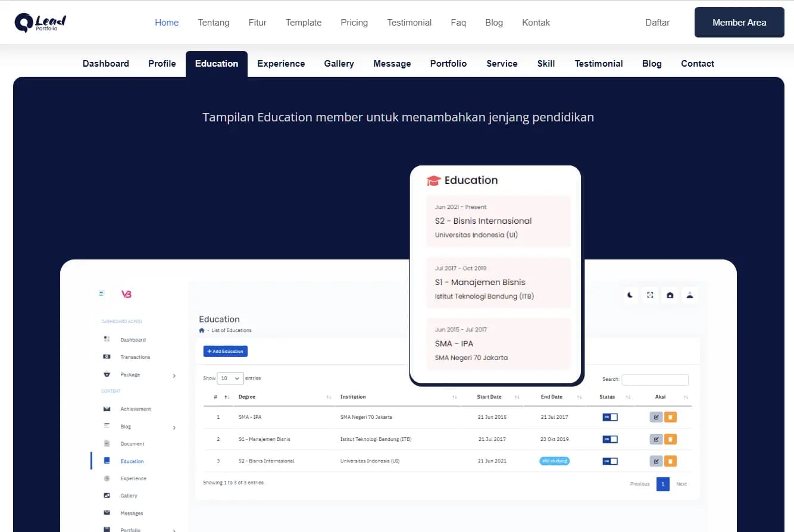Delete the SMA - IPA education row
794x532 pixels.
pyautogui.click(x=670, y=417)
